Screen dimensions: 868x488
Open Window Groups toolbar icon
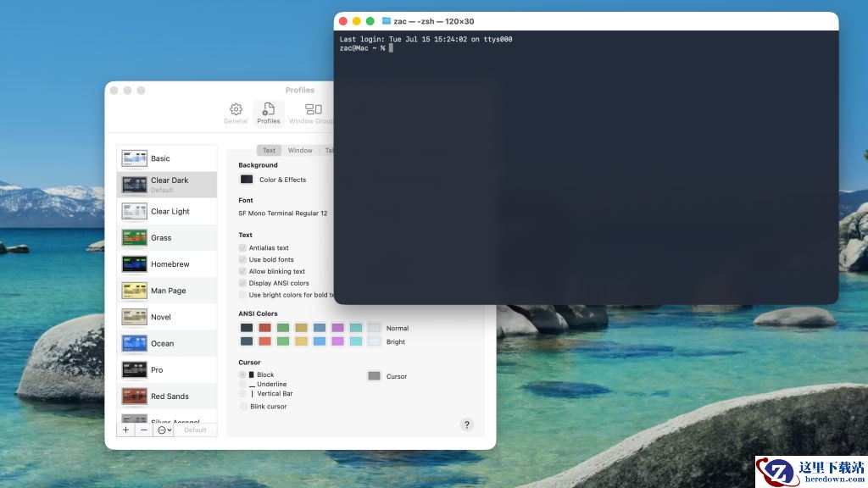coord(314,109)
